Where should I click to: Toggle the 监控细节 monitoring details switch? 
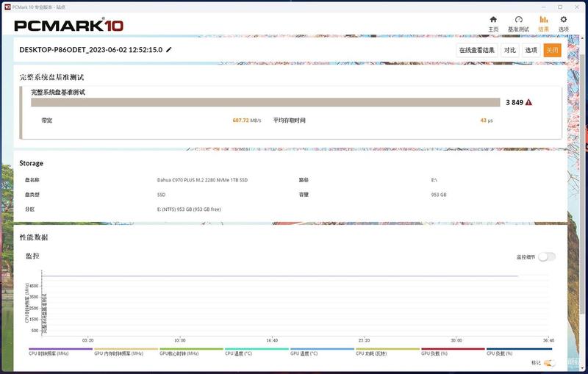click(x=547, y=256)
